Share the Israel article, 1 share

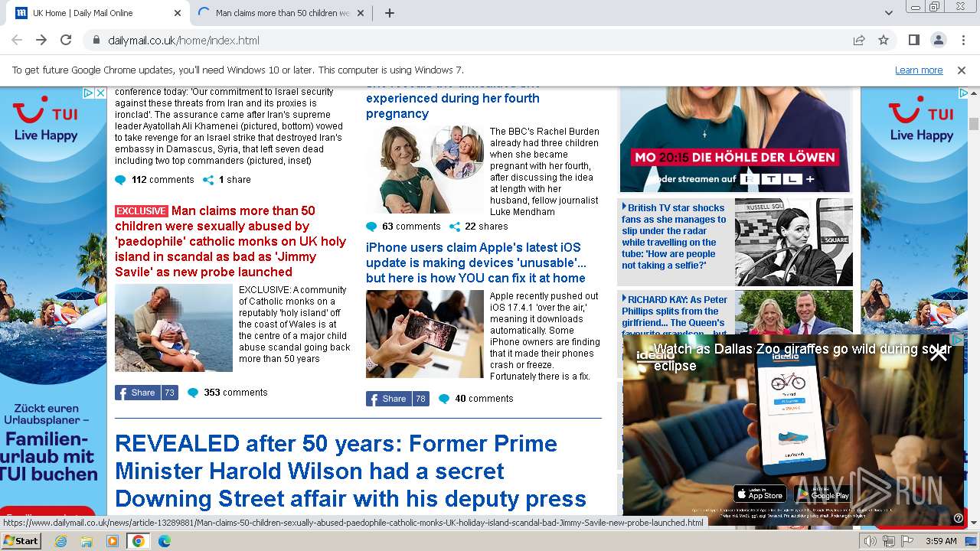(227, 180)
